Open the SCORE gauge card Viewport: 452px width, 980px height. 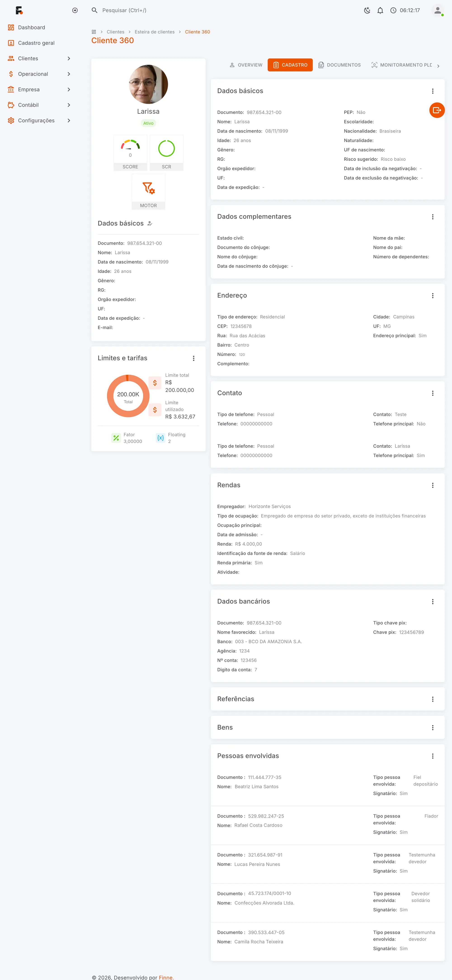coord(130,153)
